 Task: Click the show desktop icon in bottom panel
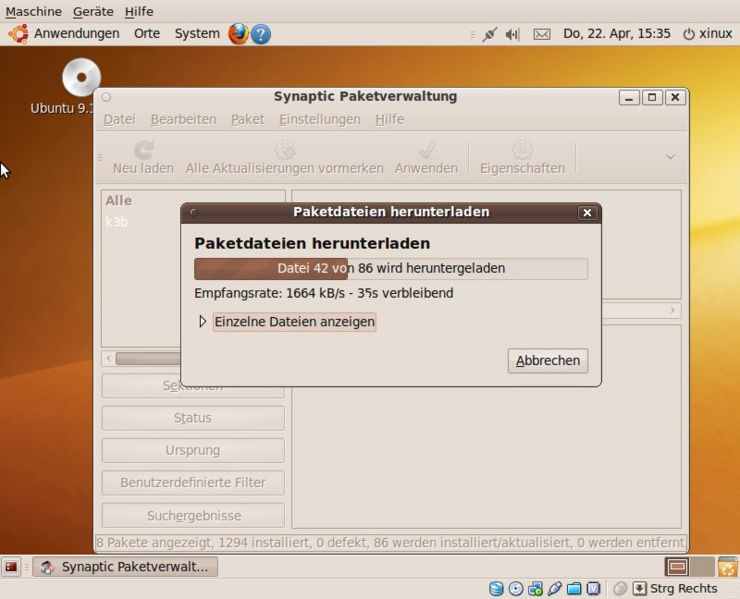12,567
